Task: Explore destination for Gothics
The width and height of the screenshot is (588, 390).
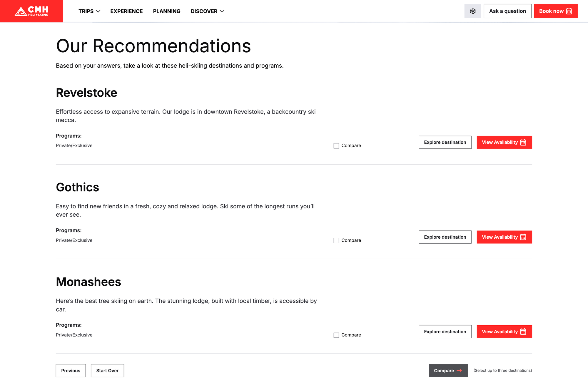Action: pos(445,237)
